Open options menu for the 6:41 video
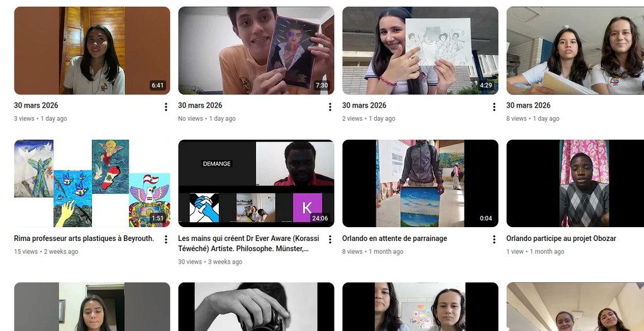This screenshot has height=331, width=644. click(x=166, y=107)
